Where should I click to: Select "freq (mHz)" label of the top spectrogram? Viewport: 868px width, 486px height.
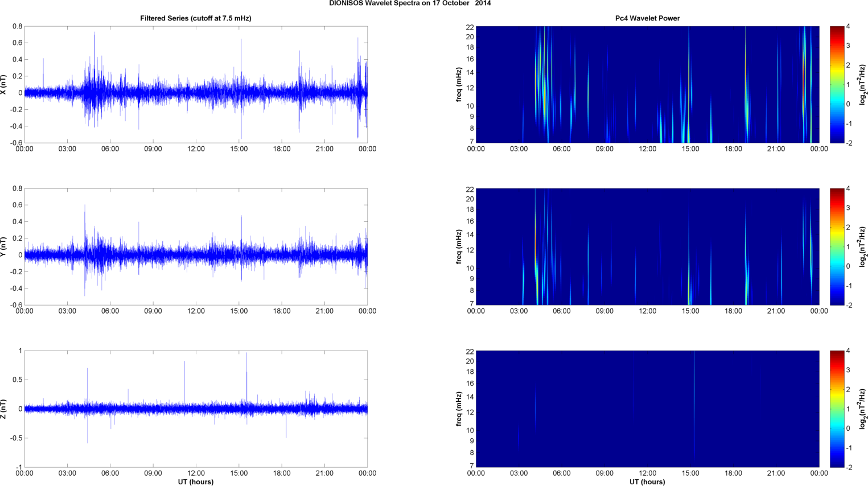point(459,85)
